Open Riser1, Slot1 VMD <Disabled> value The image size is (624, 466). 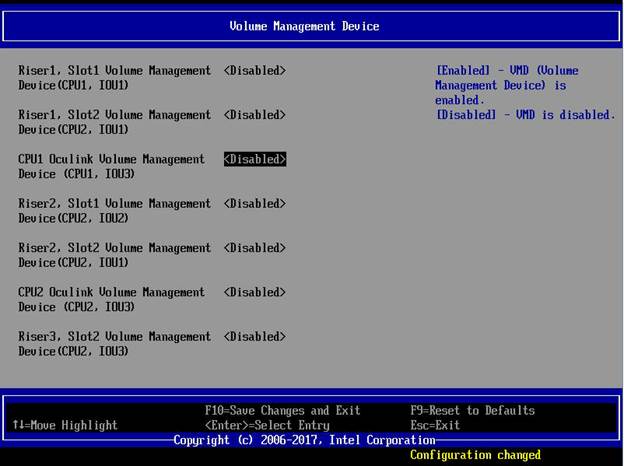255,71
